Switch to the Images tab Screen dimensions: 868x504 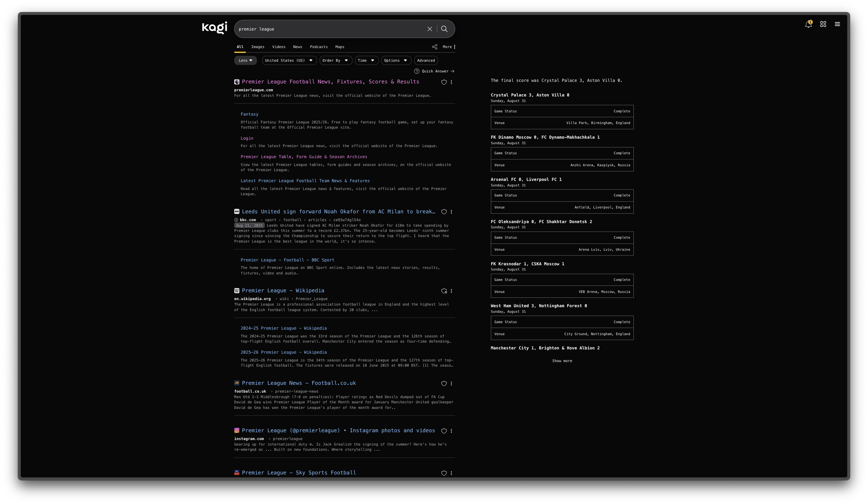click(258, 47)
